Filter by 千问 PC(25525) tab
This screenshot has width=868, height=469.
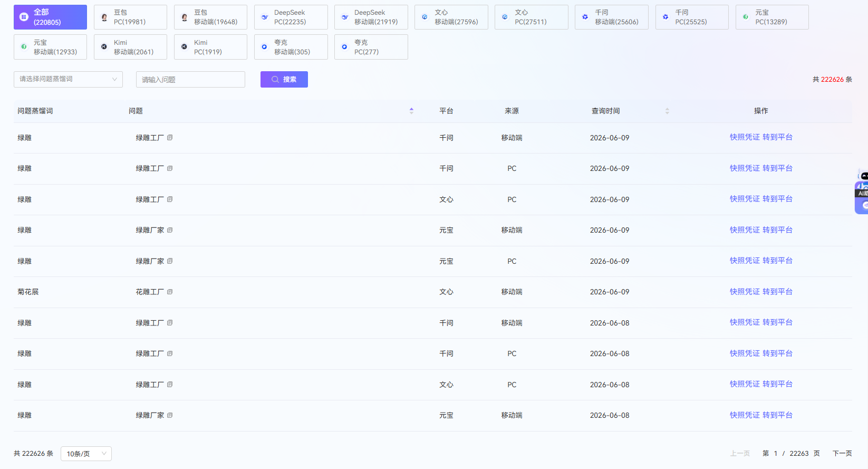point(692,17)
